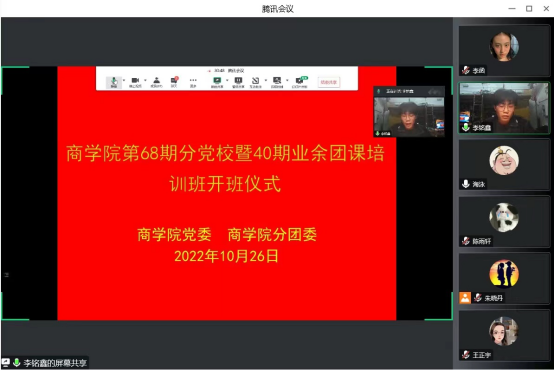
Task: Expand dropdown arrow beside share screen icon
Action: point(227,80)
